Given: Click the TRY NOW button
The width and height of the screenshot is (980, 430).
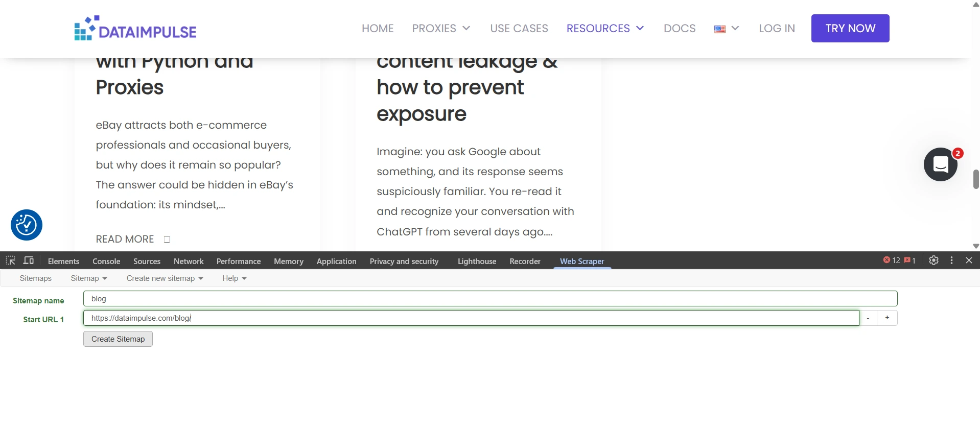Looking at the screenshot, I should coord(850,28).
